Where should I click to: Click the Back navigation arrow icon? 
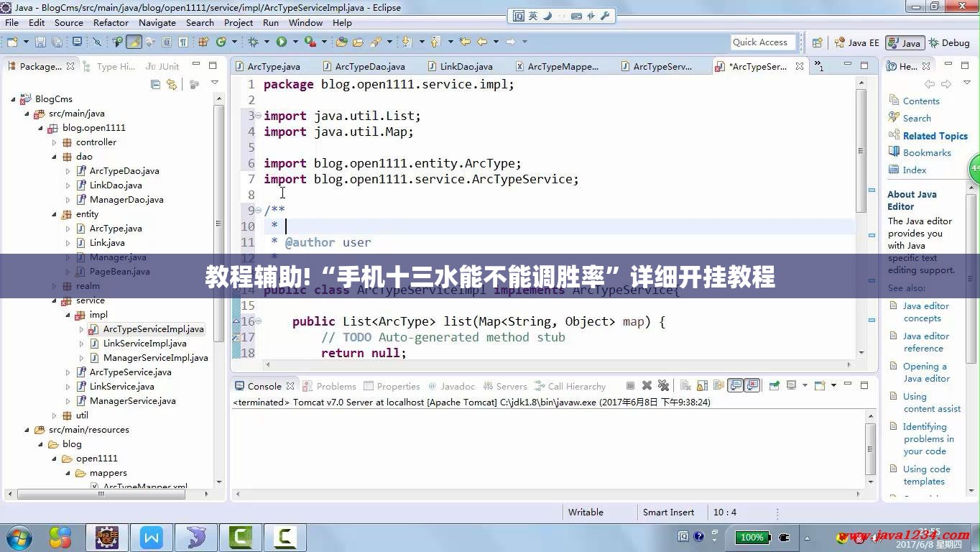point(481,42)
